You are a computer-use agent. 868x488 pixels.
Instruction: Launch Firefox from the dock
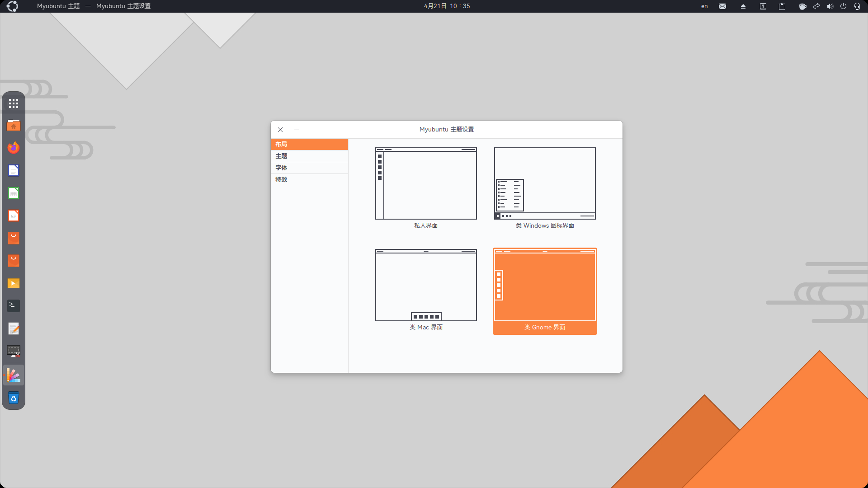click(x=14, y=148)
